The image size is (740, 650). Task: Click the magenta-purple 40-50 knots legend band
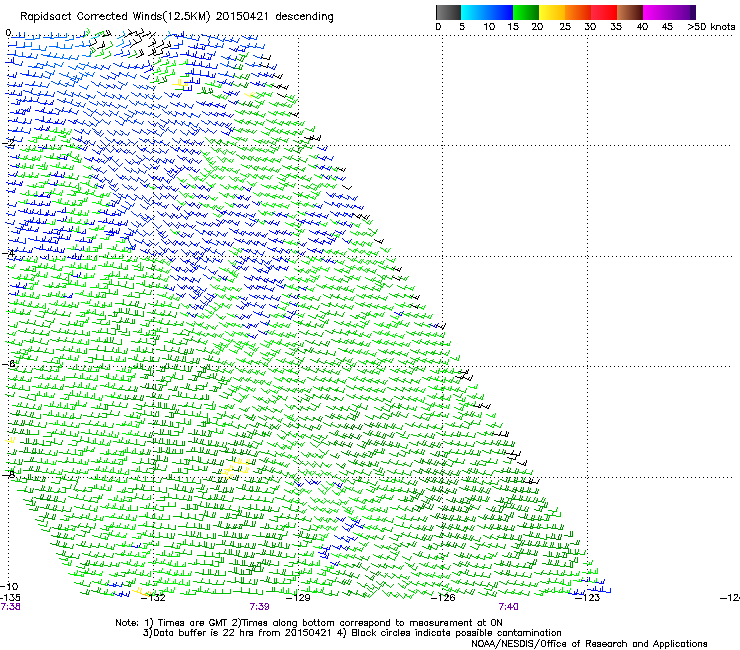(x=669, y=12)
